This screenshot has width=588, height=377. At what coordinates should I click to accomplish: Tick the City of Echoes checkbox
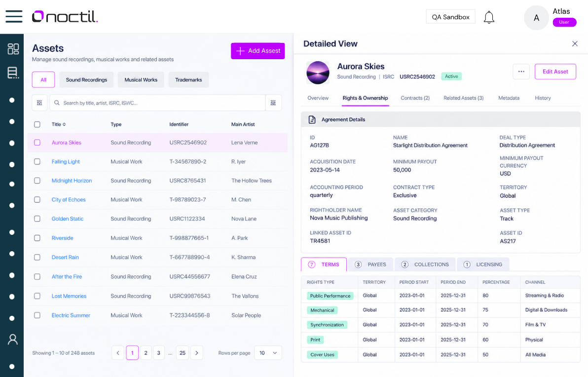[x=37, y=199]
